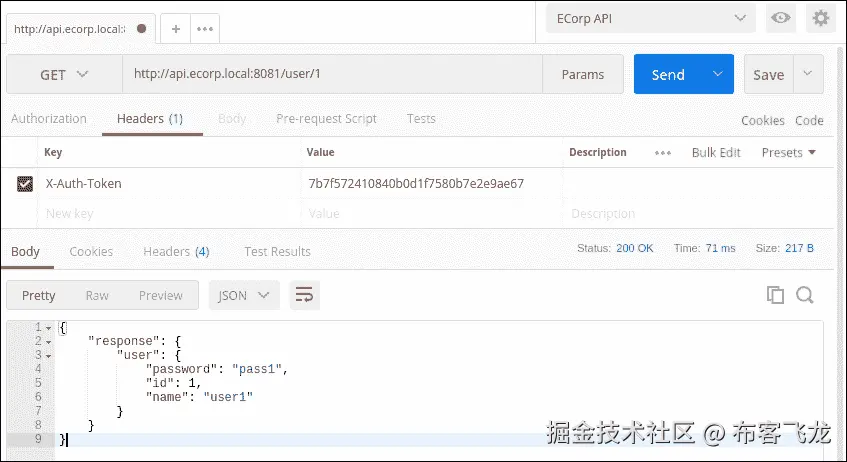Select the response Body tab

click(25, 252)
